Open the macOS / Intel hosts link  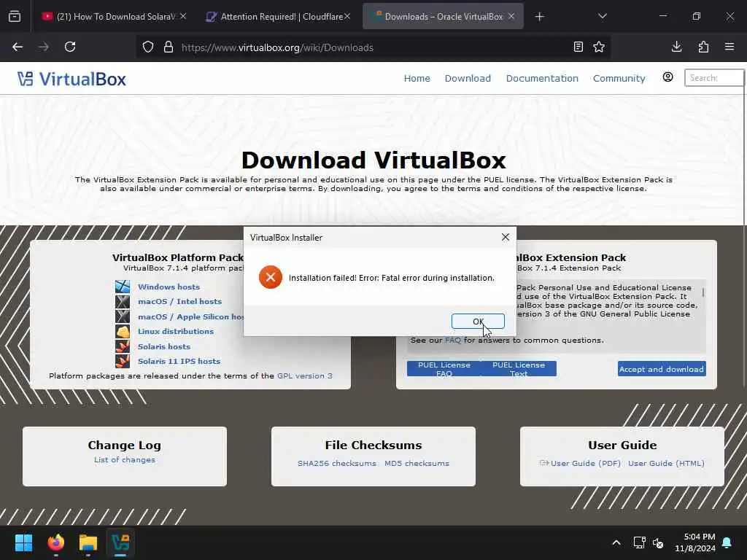coord(179,301)
